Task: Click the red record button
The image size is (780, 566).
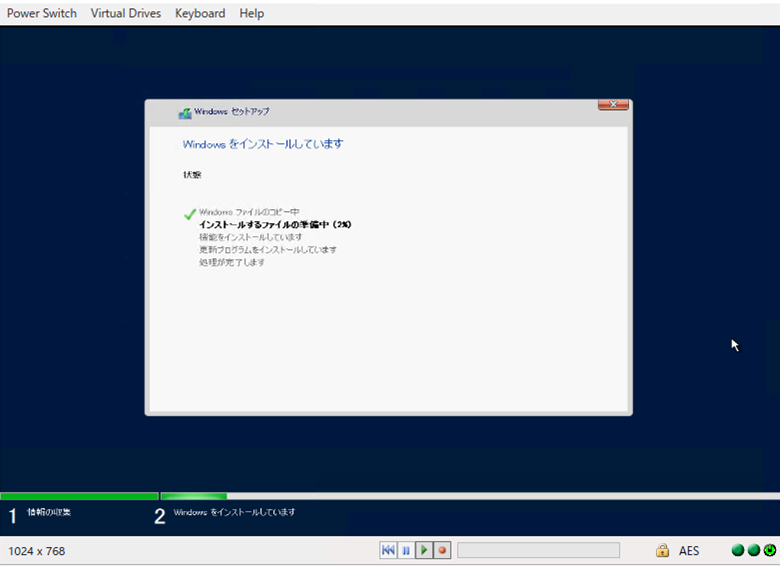Action: point(442,550)
